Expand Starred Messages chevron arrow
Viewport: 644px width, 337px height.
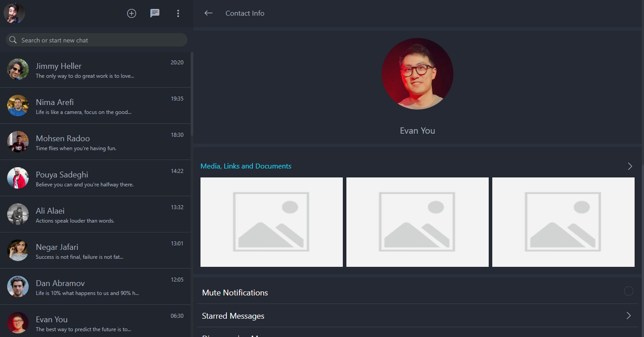point(628,316)
